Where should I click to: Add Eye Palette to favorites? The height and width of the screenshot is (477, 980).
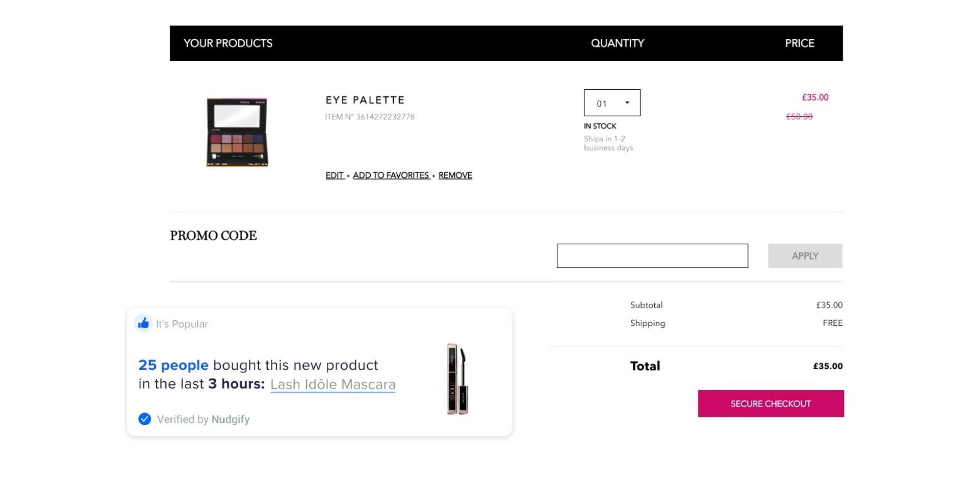(x=391, y=175)
